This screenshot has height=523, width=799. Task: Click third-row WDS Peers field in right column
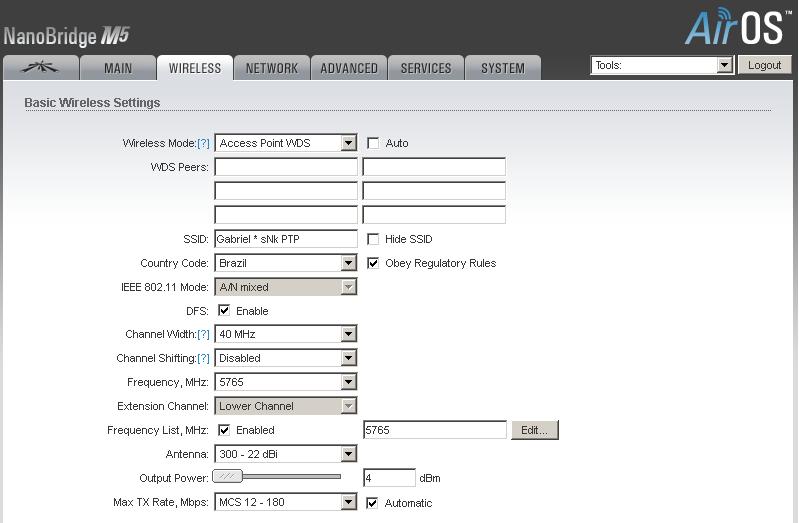pos(434,215)
